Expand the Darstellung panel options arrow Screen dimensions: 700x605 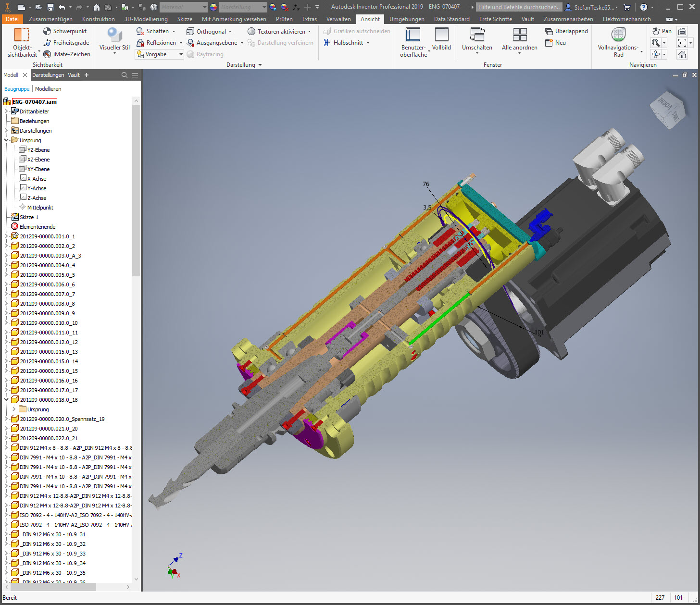[260, 65]
